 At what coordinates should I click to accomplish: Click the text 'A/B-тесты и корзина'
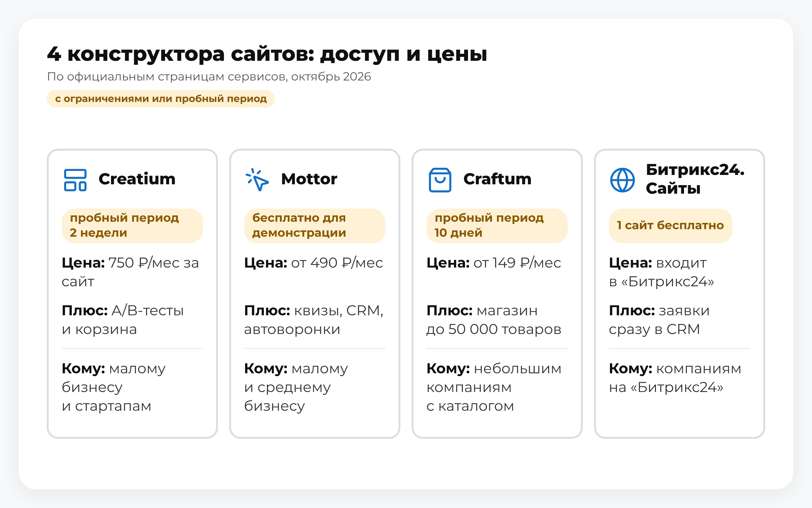(x=123, y=320)
